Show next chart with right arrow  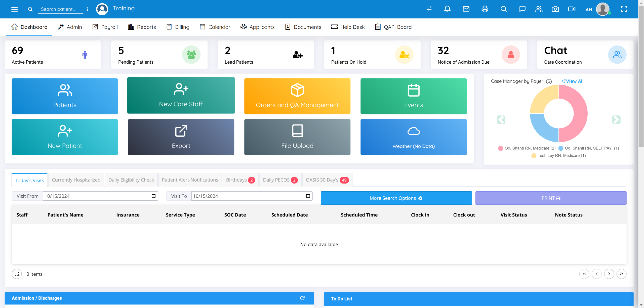616,119
